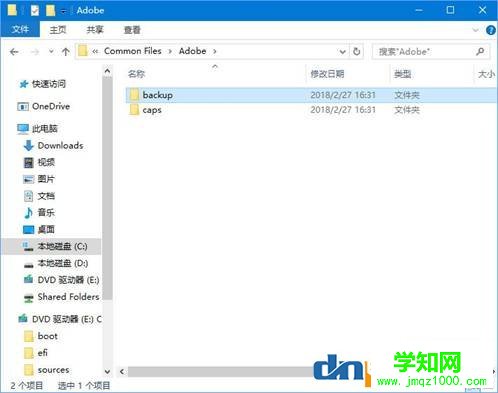Click the caps row 文件夹 type cell

click(407, 110)
